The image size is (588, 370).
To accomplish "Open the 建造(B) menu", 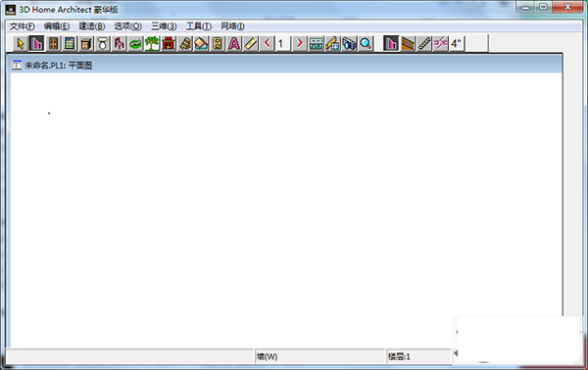I will [x=92, y=26].
